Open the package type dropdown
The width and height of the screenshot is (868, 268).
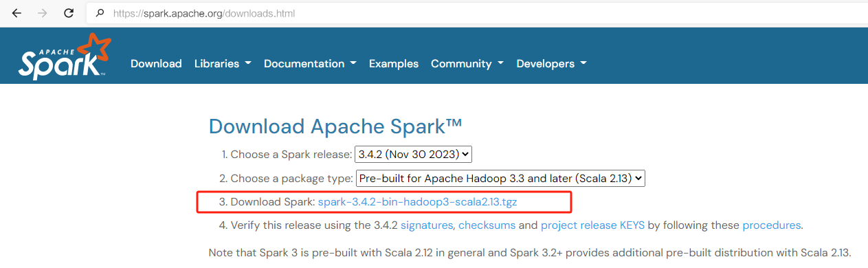pos(501,179)
